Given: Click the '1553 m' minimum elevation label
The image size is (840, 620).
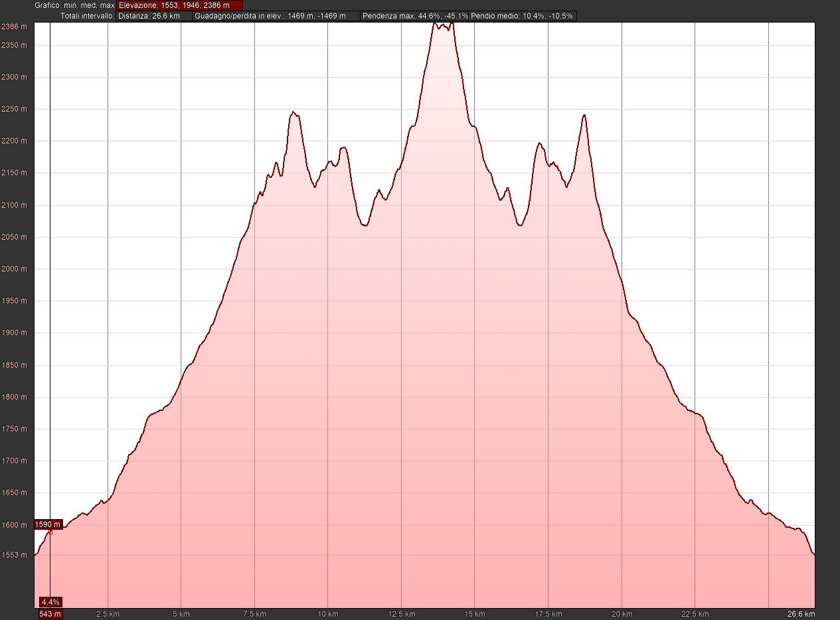Looking at the screenshot, I should pyautogui.click(x=14, y=554).
